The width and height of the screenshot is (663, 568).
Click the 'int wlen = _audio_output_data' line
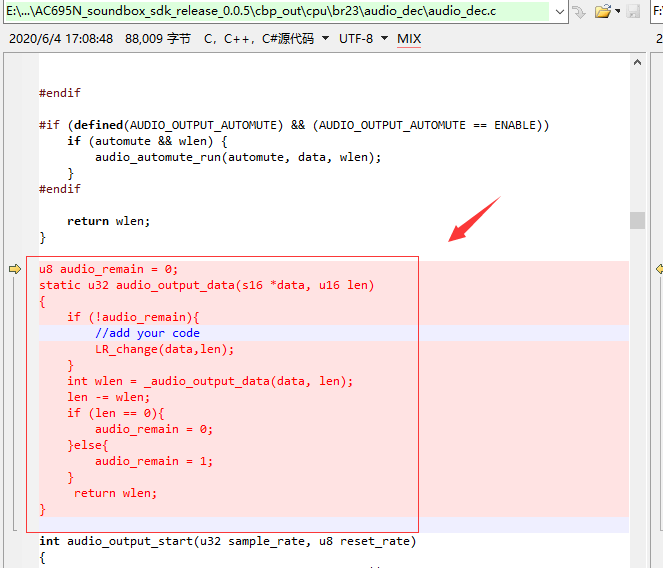[210, 381]
